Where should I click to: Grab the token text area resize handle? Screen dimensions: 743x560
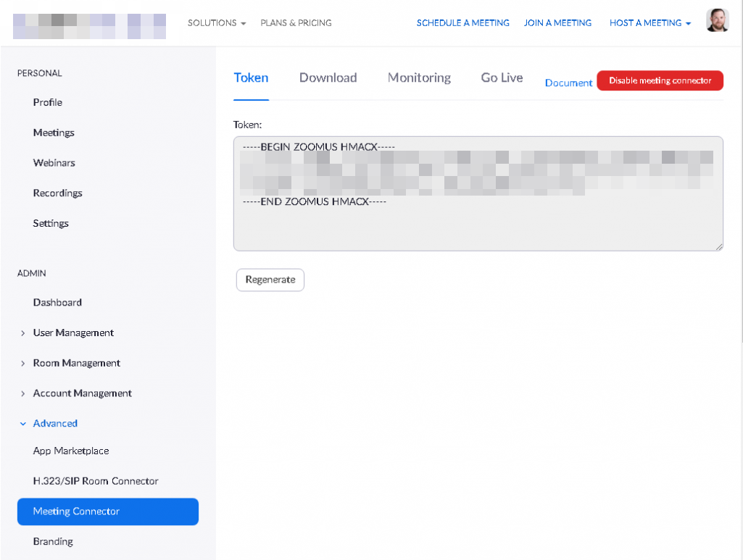(x=719, y=246)
